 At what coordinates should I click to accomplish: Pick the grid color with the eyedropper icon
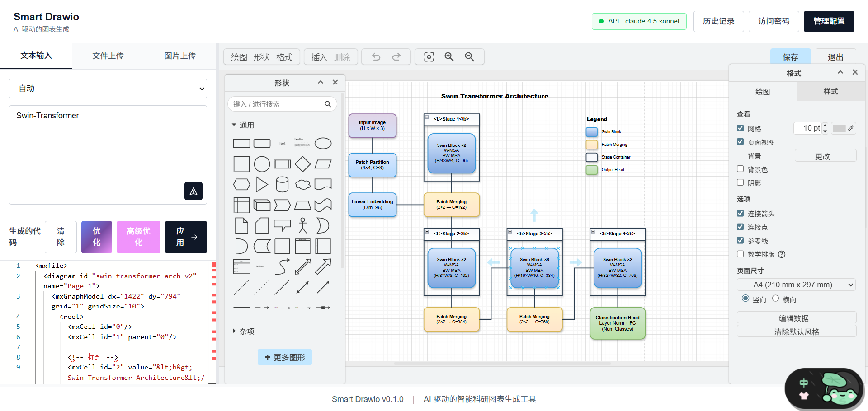click(851, 128)
